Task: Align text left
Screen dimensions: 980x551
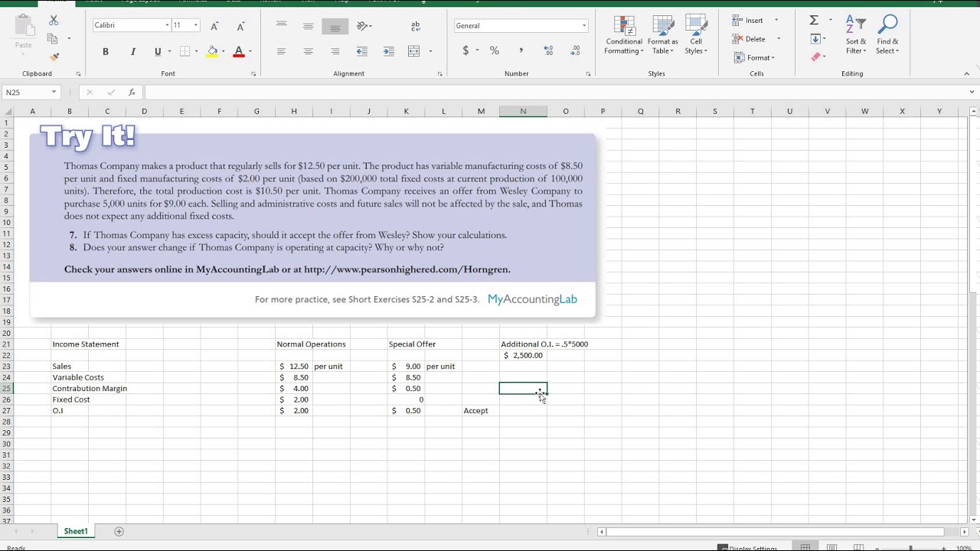Action: pyautogui.click(x=281, y=51)
